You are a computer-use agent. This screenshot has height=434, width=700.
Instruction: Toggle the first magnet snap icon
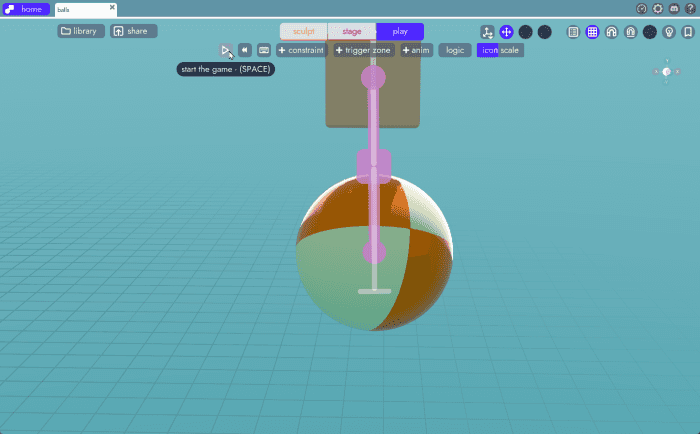611,32
